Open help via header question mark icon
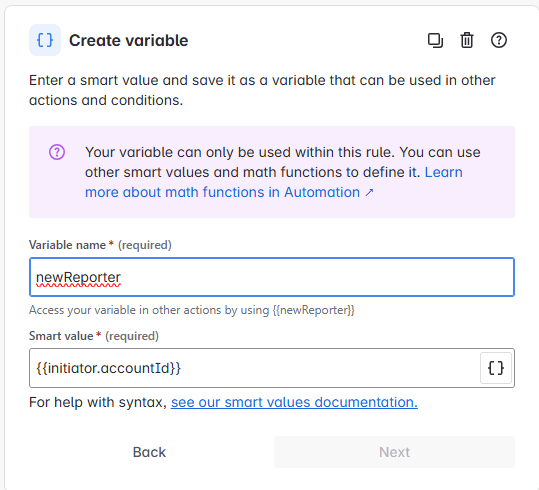Screen dimensions: 539x490 point(498,40)
